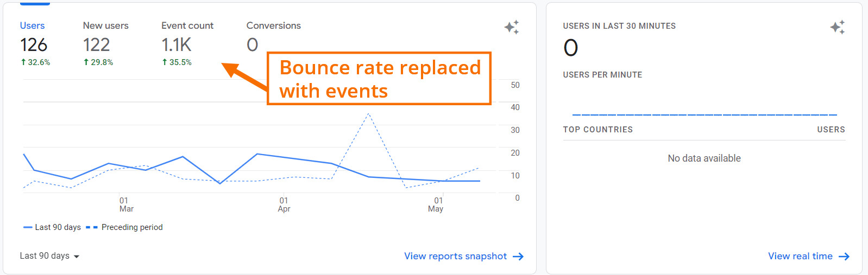Viewport: 868px width, 275px height.
Task: Click the dashed peak of the preceding period line
Action: point(368,114)
